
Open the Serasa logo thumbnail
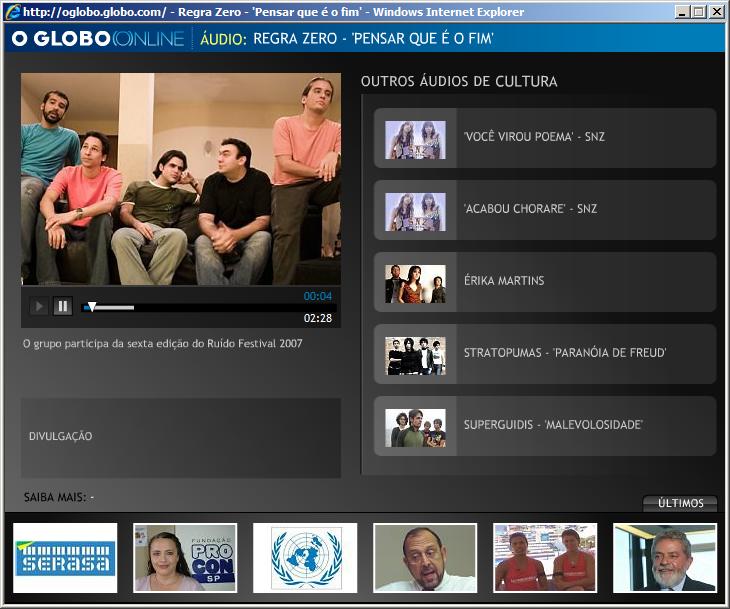coord(65,558)
